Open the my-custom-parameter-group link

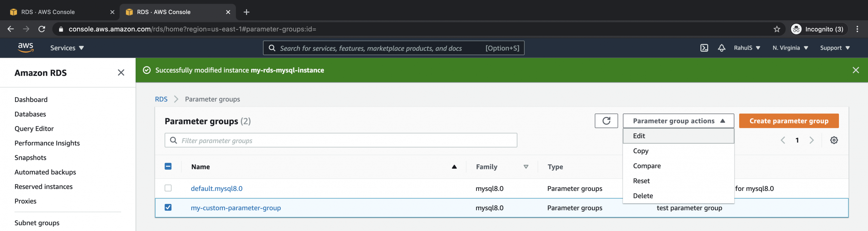(x=236, y=208)
